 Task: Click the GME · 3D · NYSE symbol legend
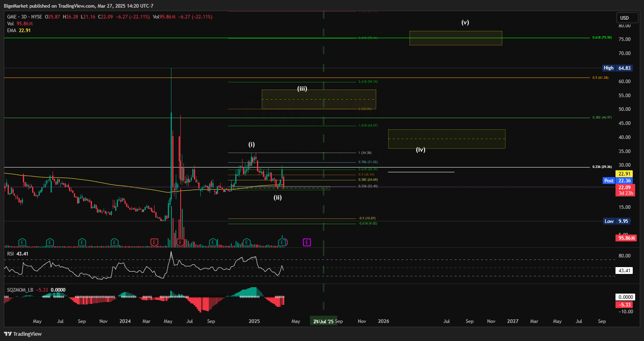[24, 17]
